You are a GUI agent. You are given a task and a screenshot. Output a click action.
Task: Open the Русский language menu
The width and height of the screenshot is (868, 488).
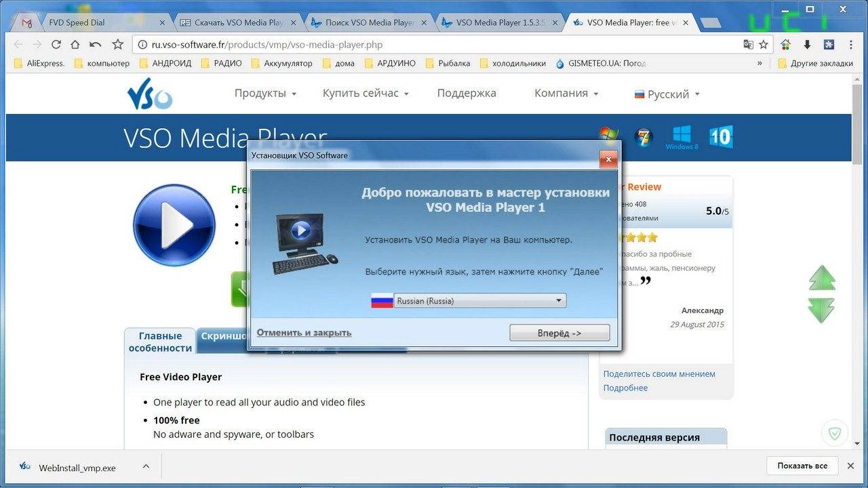667,94
